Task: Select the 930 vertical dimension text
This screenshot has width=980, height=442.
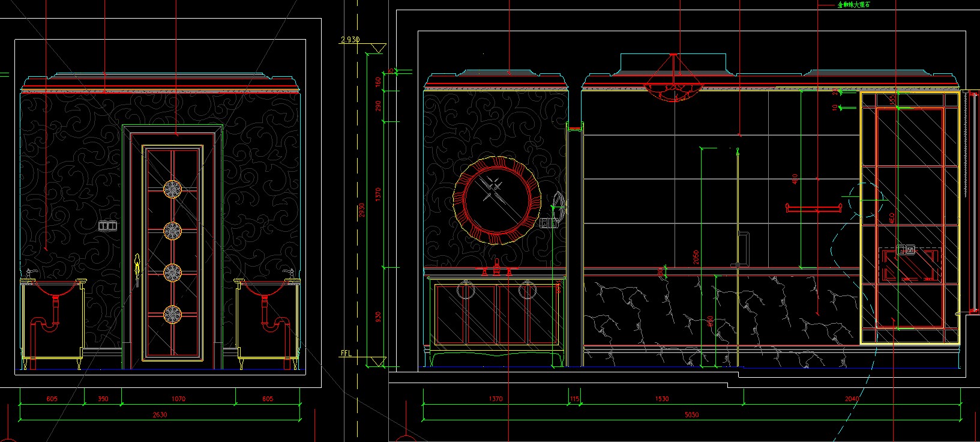Action: (x=377, y=316)
